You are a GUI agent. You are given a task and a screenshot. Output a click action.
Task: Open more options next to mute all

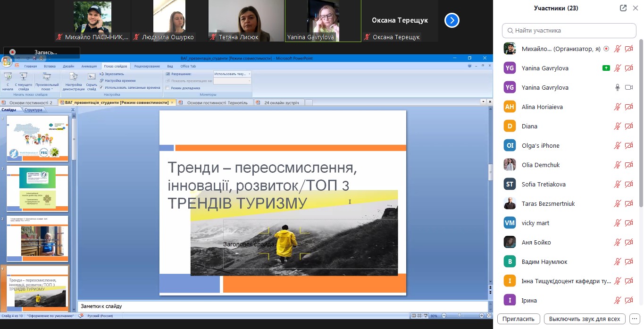pyautogui.click(x=635, y=319)
